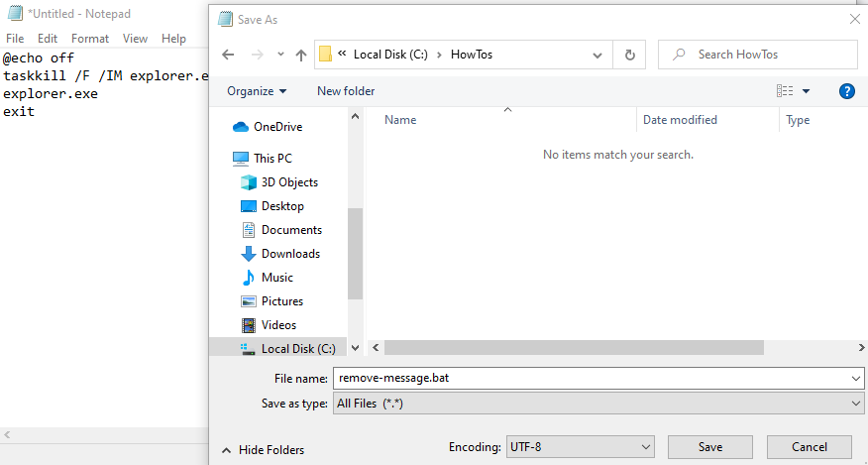This screenshot has width=868, height=465.
Task: Close the Save As dialog
Action: point(855,20)
